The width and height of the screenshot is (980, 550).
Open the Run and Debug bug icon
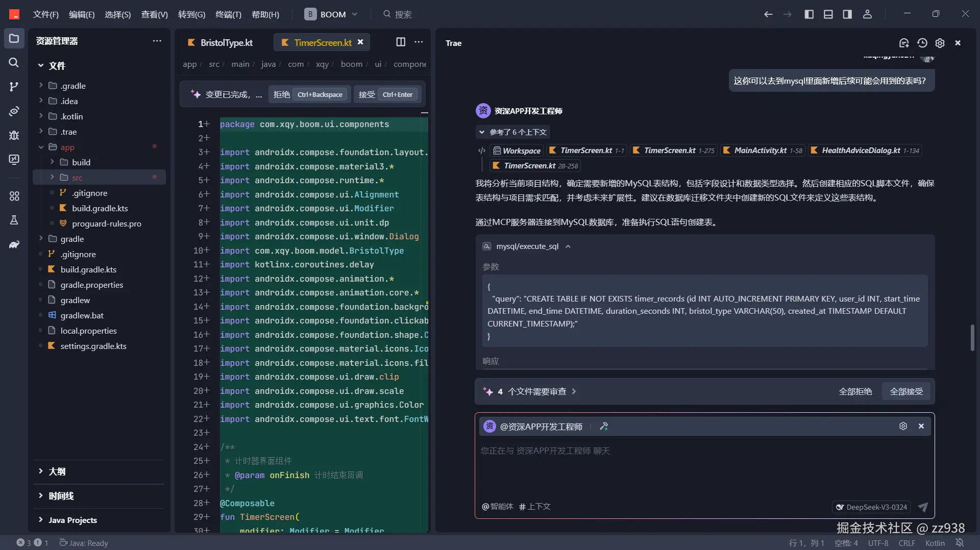[x=14, y=135]
